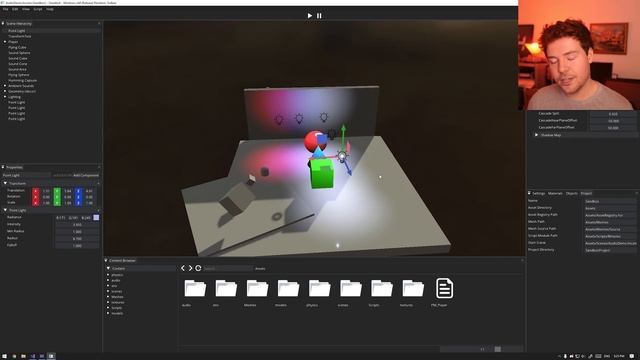This screenshot has height=360, width=640.
Task: Edit the Point Light Radius field
Action: point(77,238)
